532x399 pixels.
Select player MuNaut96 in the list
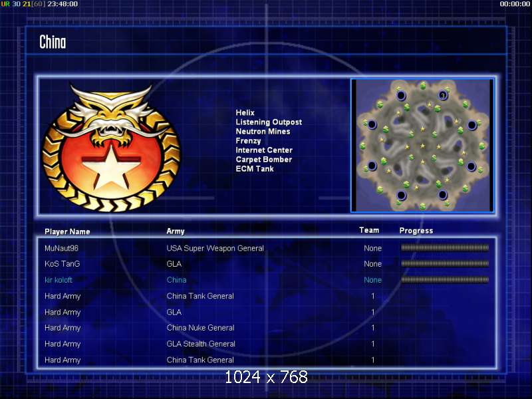tap(61, 248)
